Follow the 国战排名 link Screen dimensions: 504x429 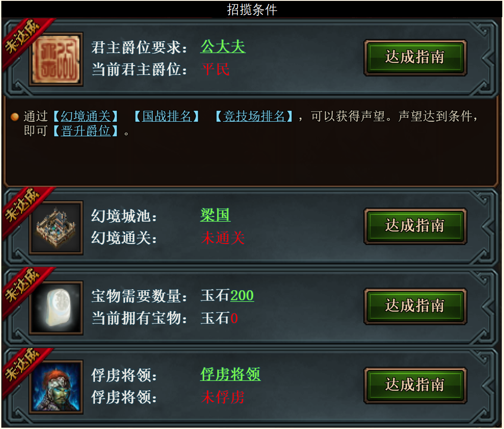167,116
